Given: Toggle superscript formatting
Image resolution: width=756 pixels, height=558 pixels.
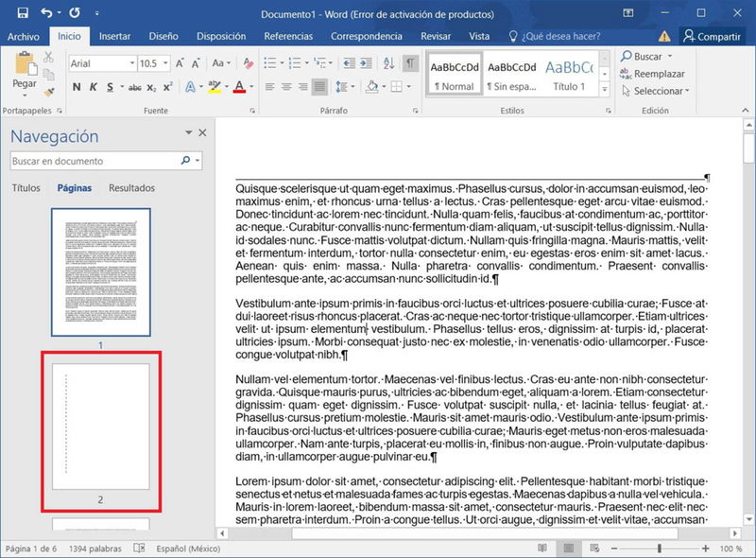Looking at the screenshot, I should pyautogui.click(x=165, y=86).
